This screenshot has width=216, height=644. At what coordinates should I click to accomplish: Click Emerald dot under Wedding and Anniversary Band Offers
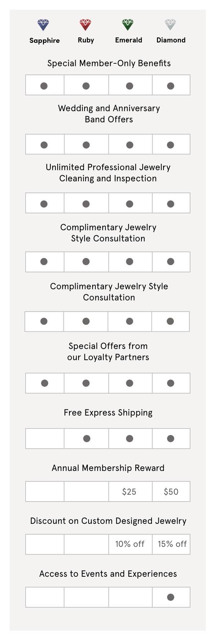pyautogui.click(x=130, y=145)
